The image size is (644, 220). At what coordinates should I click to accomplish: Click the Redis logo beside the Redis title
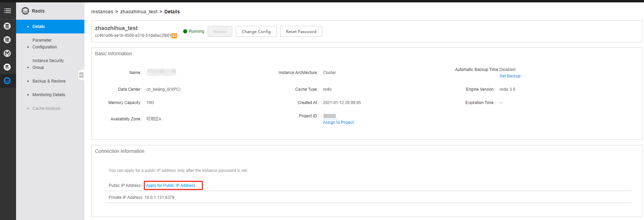click(x=25, y=11)
